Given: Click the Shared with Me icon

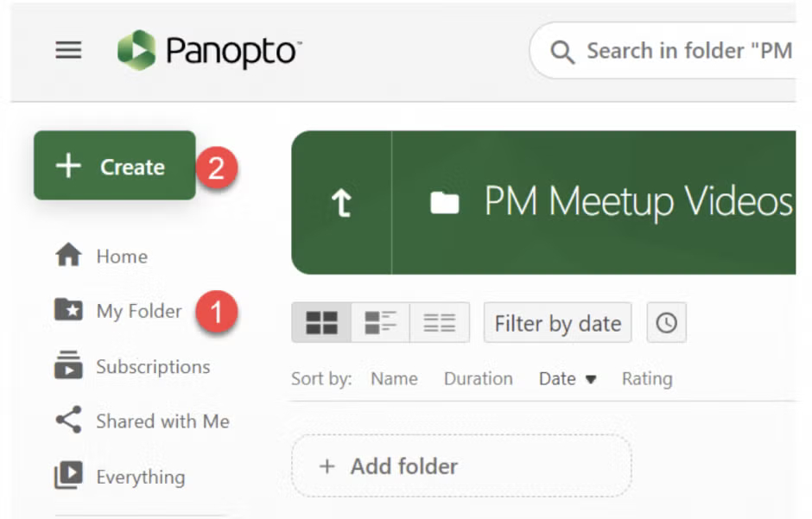Looking at the screenshot, I should click(68, 421).
